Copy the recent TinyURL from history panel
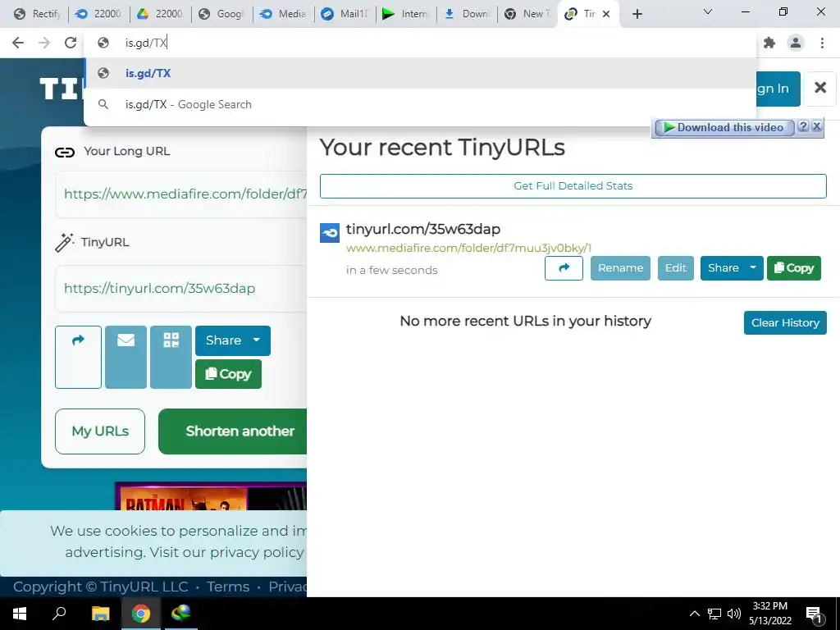The height and width of the screenshot is (630, 840). tap(794, 268)
